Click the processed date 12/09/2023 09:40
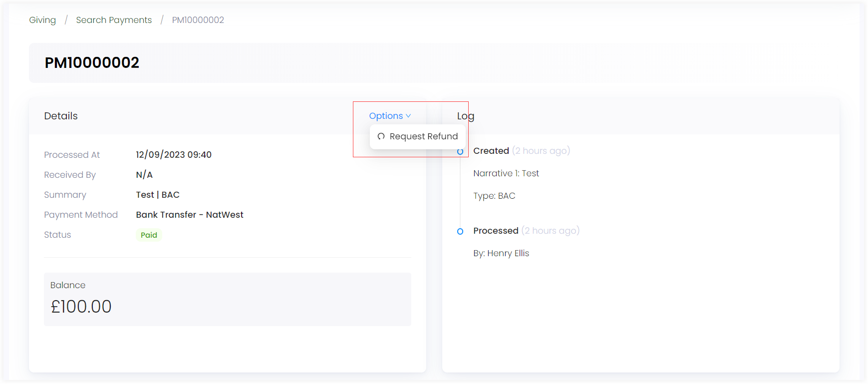 174,155
